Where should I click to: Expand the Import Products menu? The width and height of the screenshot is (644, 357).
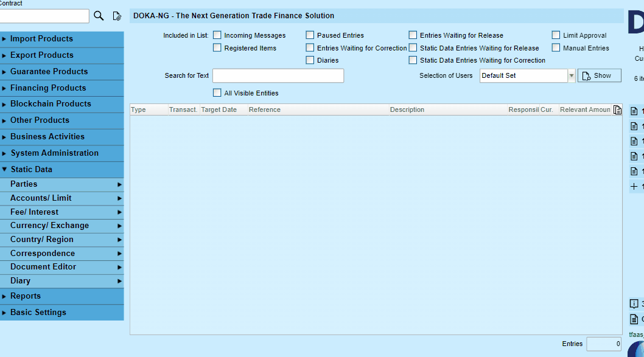[61, 39]
